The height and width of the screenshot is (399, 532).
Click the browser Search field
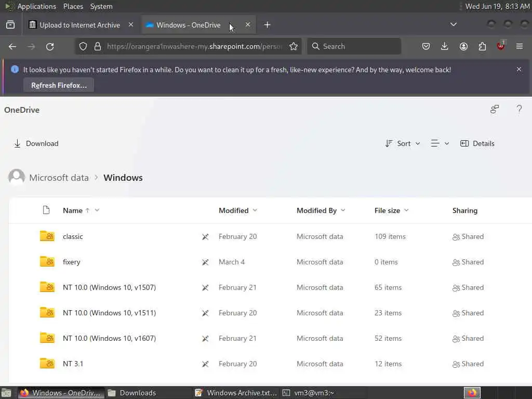354,46
